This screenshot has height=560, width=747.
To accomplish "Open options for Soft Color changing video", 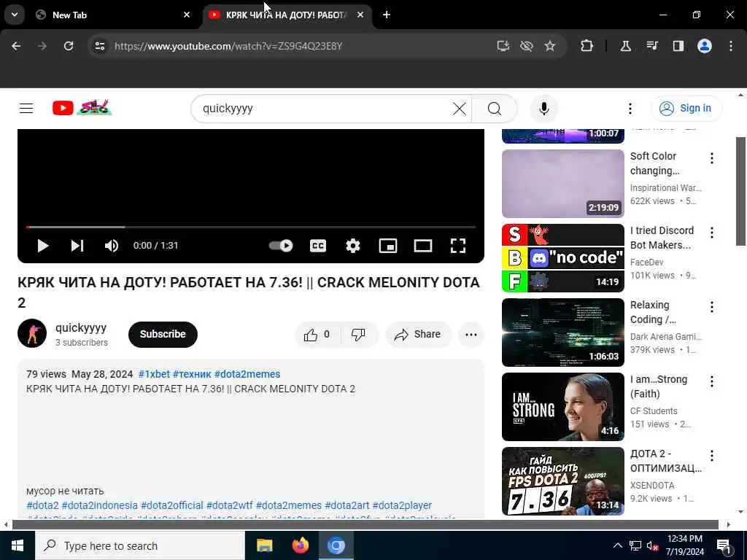I will click(x=712, y=158).
